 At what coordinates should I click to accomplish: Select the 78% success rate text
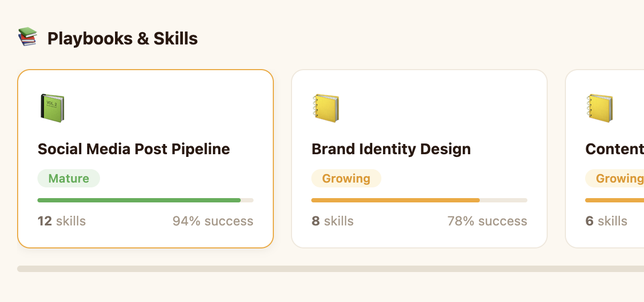pos(487,221)
